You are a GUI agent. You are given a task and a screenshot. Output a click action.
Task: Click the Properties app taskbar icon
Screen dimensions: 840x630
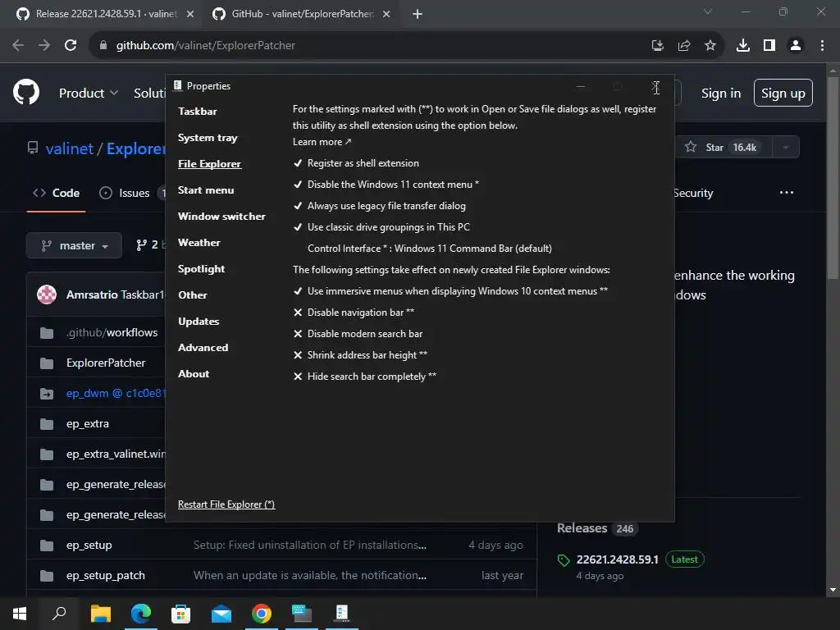pyautogui.click(x=342, y=613)
